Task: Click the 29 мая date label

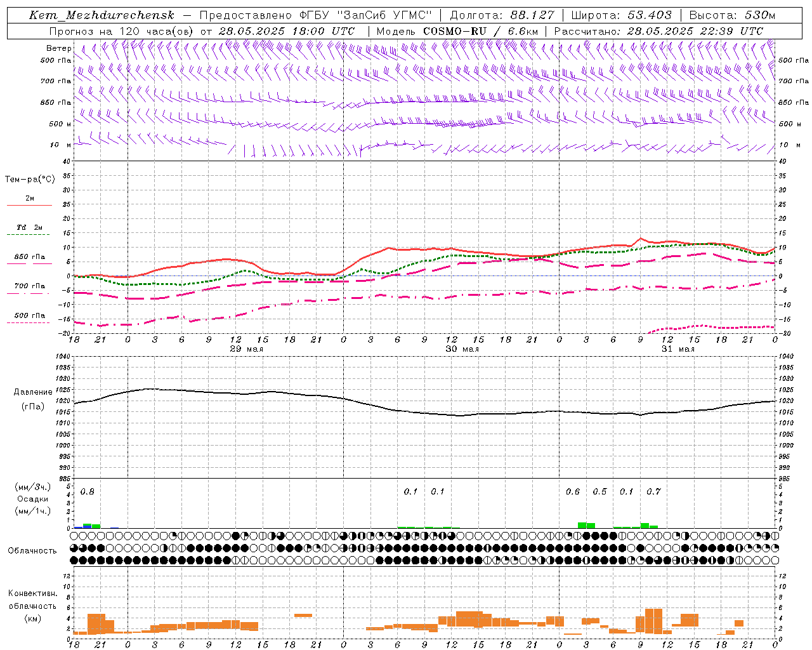Action: pyautogui.click(x=246, y=349)
